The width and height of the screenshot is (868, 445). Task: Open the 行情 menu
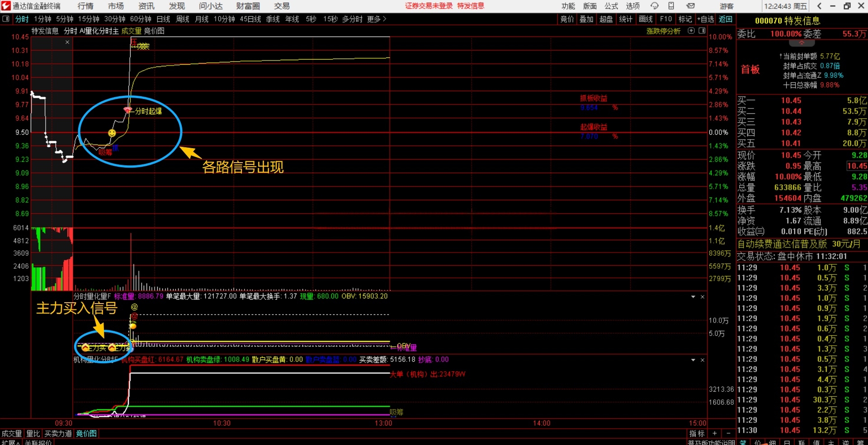click(x=85, y=6)
